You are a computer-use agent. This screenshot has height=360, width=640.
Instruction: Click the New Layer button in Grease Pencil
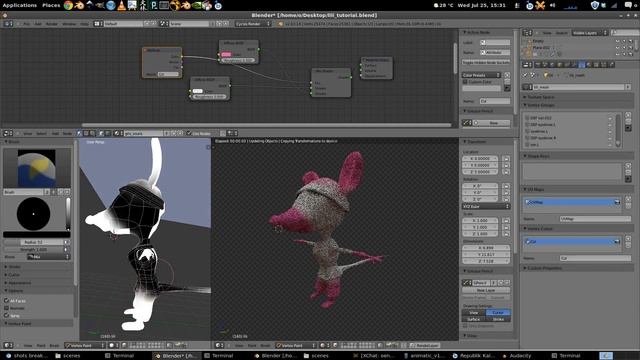point(486,290)
